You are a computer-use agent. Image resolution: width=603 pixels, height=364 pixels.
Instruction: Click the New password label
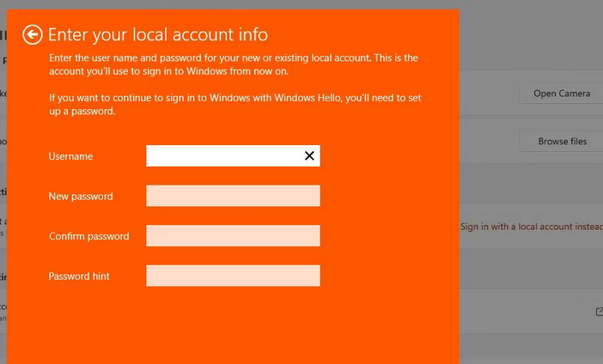tap(81, 197)
